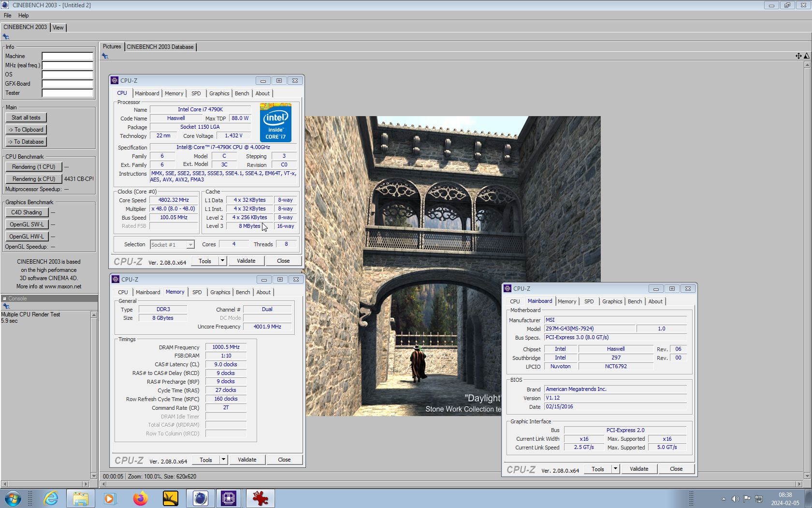Click Validate in CPU-Z CPU window
The width and height of the screenshot is (812, 508).
click(x=246, y=261)
